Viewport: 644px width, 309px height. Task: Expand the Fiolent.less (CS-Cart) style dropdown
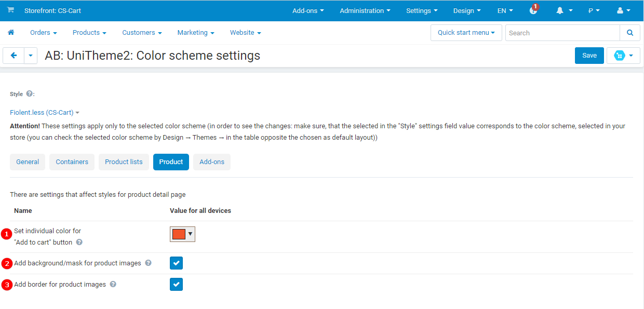click(x=45, y=112)
